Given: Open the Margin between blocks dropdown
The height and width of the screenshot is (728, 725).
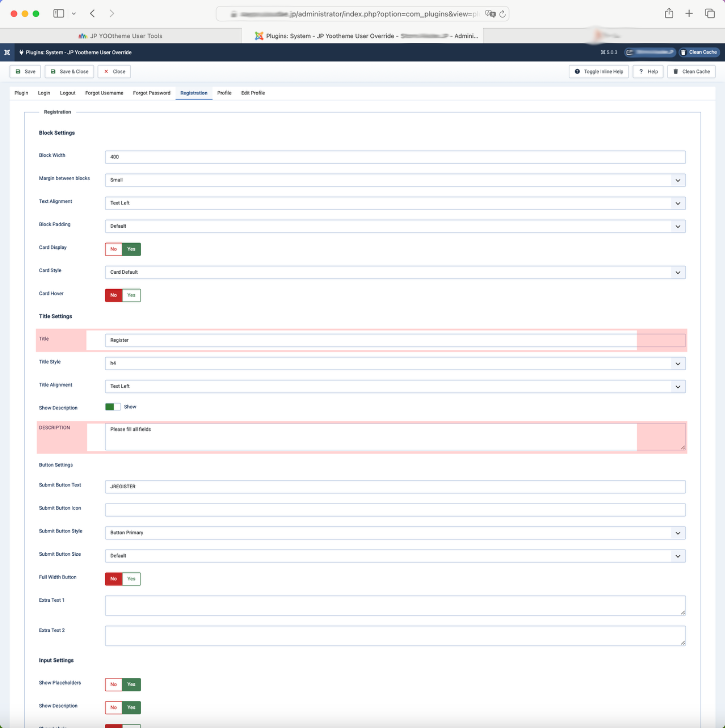Looking at the screenshot, I should click(x=395, y=180).
